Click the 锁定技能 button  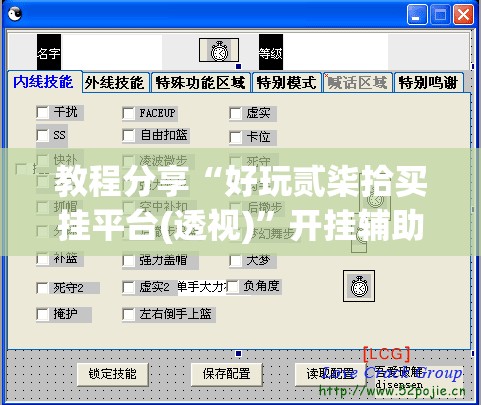tap(113, 374)
